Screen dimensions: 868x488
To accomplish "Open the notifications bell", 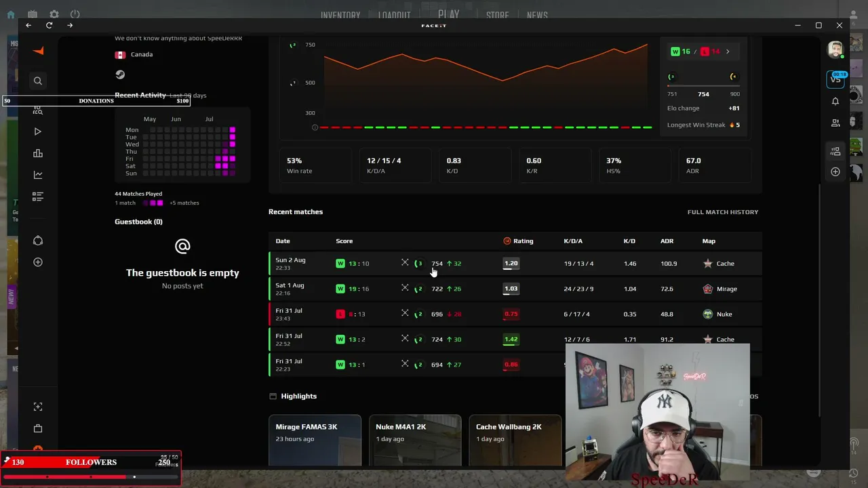I will 835,101.
